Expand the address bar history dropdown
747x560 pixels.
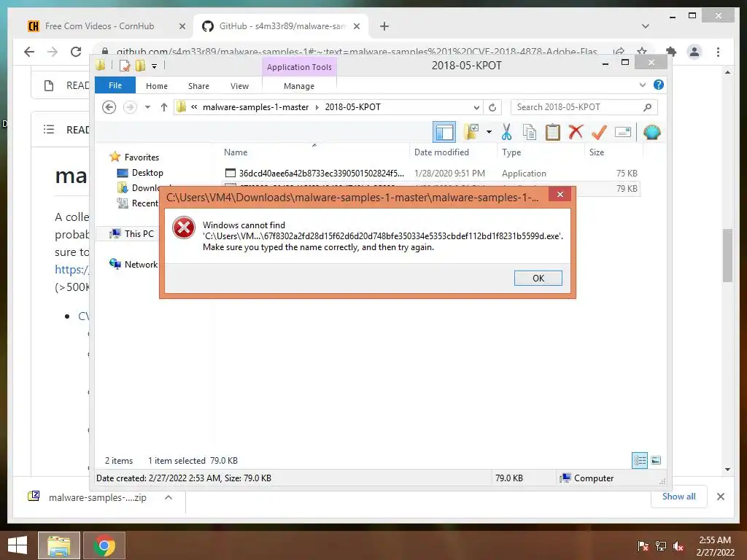[x=476, y=107]
